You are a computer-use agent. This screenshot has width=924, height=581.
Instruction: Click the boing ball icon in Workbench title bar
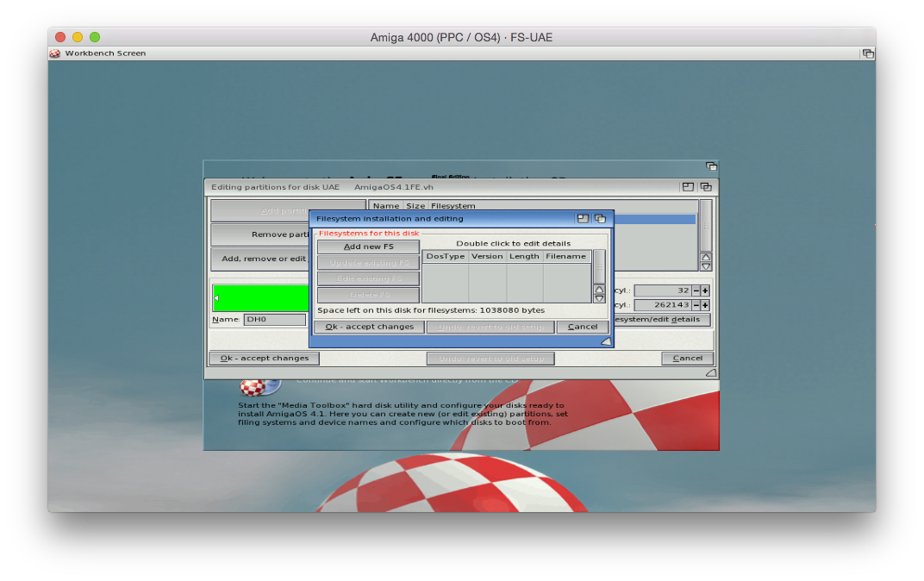(x=55, y=53)
